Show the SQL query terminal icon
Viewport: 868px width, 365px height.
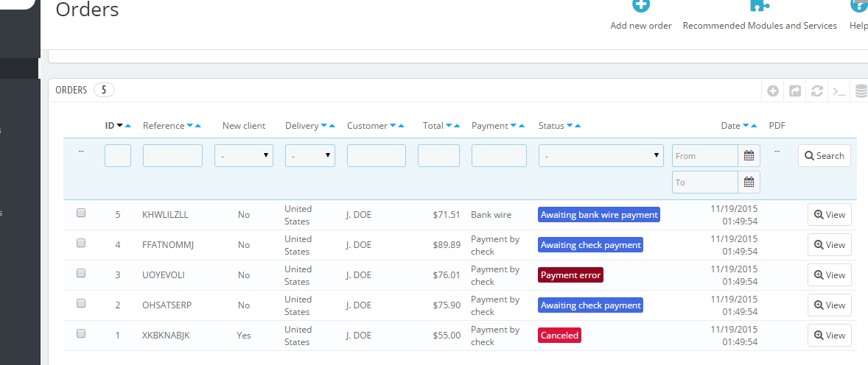click(x=839, y=91)
